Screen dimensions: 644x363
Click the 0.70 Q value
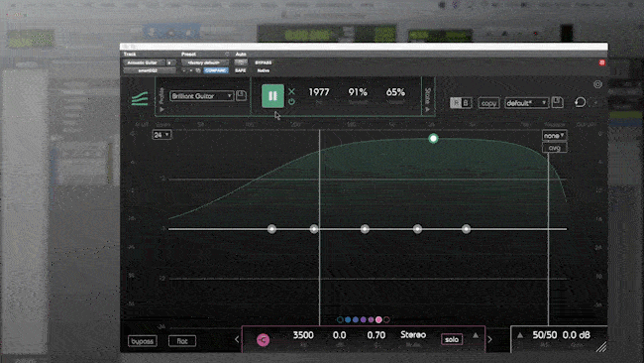click(376, 335)
